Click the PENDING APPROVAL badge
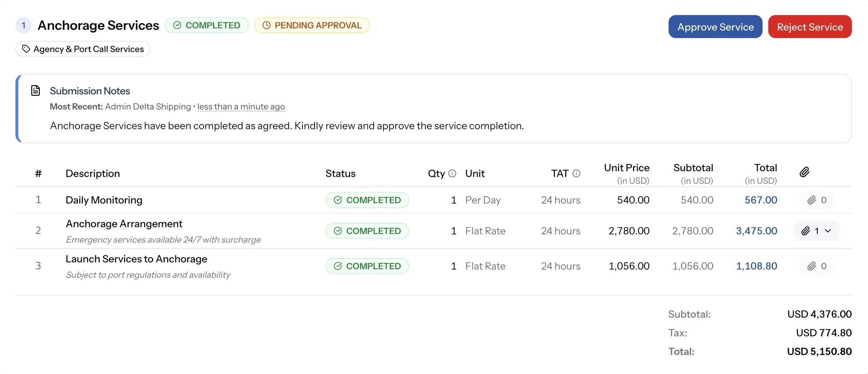 [x=312, y=25]
